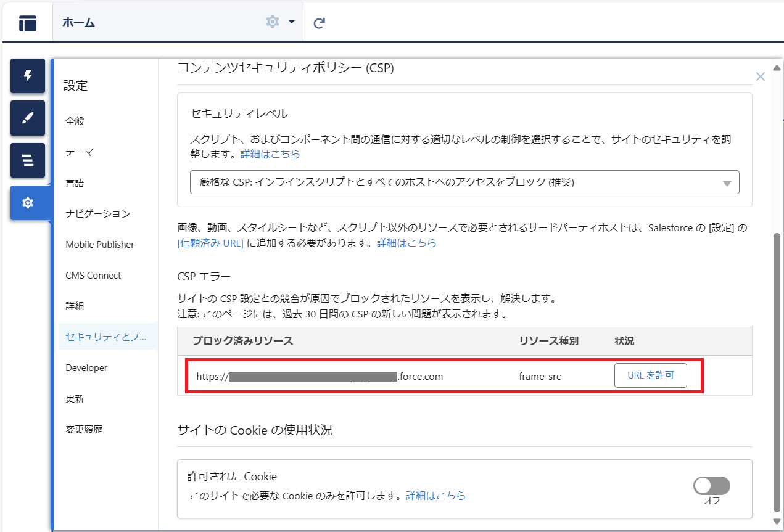Click 詳細はこちら link under セキュリティレベル
The height and width of the screenshot is (532, 784).
coord(270,154)
